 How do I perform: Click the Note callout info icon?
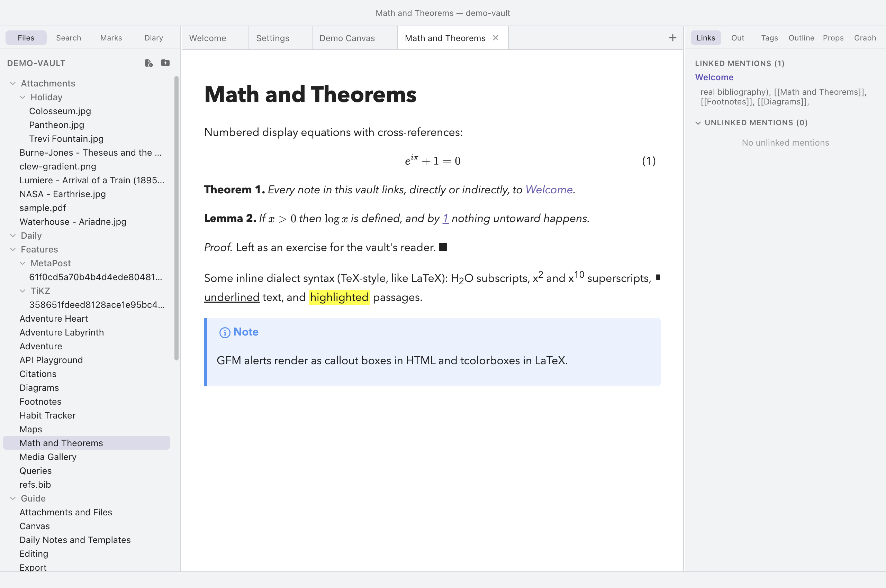click(224, 332)
